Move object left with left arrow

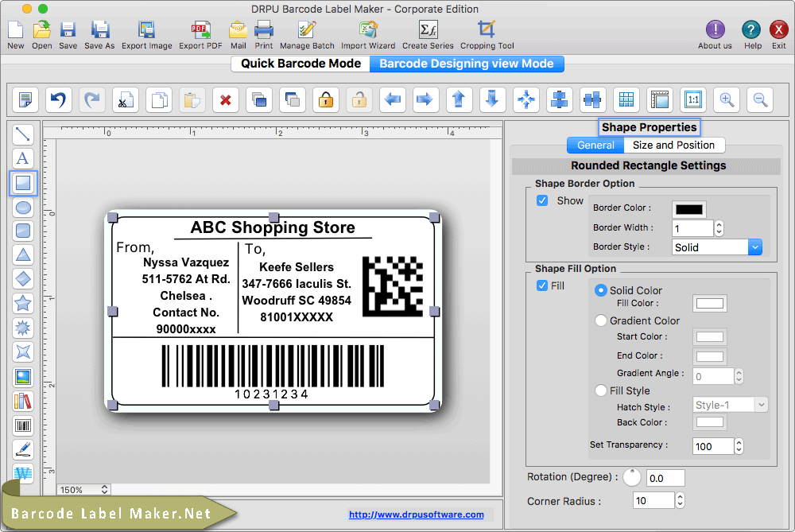pos(393,99)
